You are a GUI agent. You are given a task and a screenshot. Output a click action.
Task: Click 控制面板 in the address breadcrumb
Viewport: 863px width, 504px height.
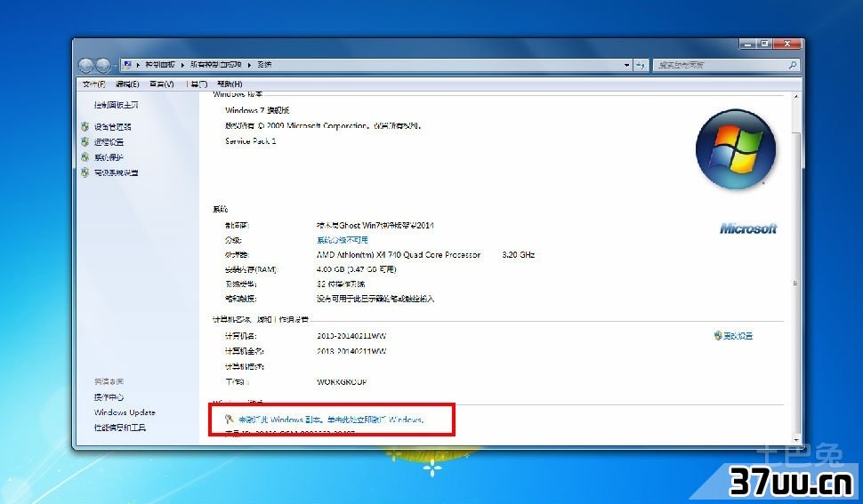pyautogui.click(x=160, y=64)
